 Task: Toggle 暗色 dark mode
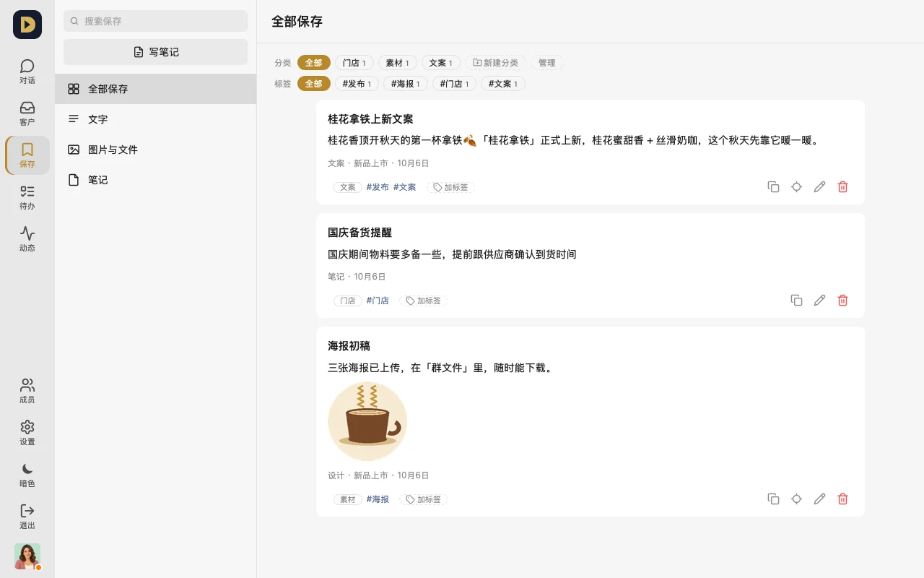pyautogui.click(x=27, y=475)
